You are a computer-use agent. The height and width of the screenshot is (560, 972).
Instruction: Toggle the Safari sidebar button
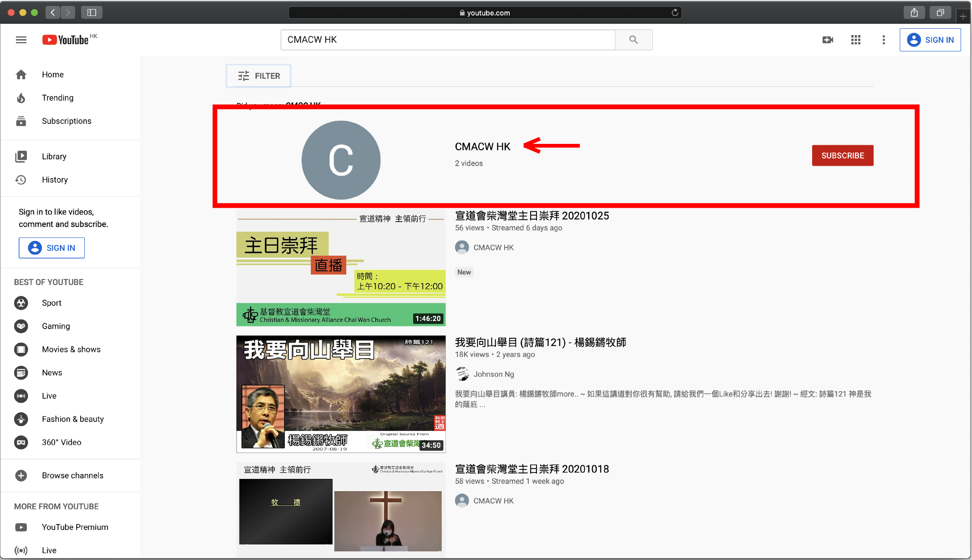(x=92, y=12)
